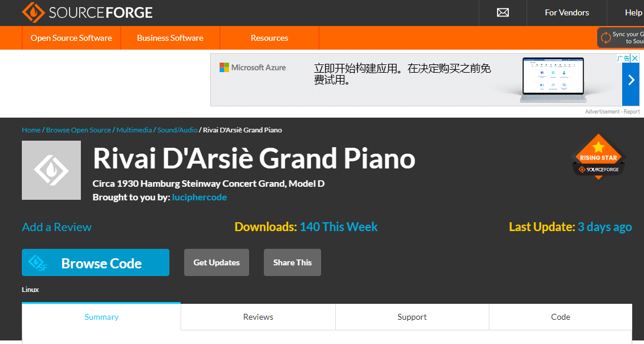Click the Get Updates button
Screen dimensions: 644x344
217,262
